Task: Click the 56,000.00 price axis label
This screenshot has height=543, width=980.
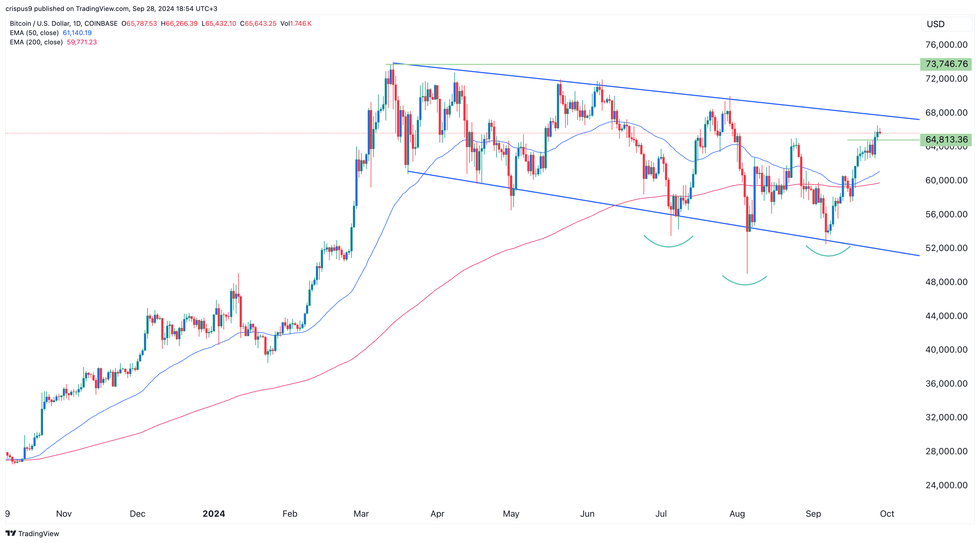Action: click(x=946, y=214)
